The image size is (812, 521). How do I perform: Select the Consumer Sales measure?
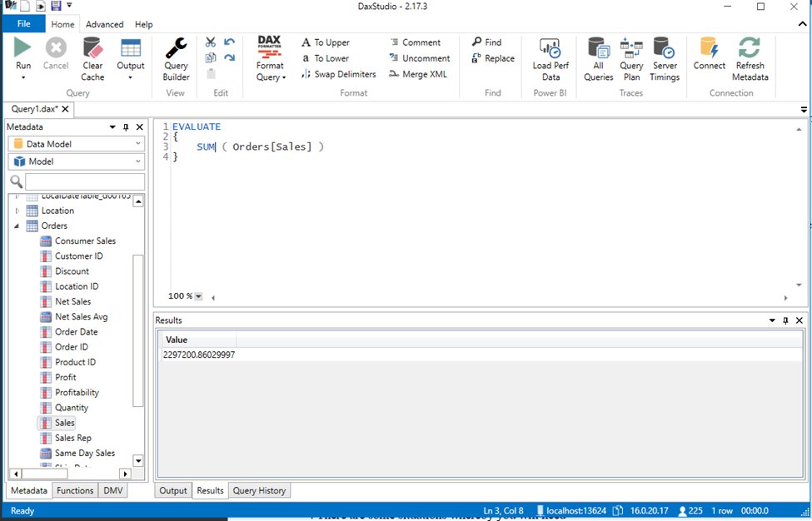point(86,241)
